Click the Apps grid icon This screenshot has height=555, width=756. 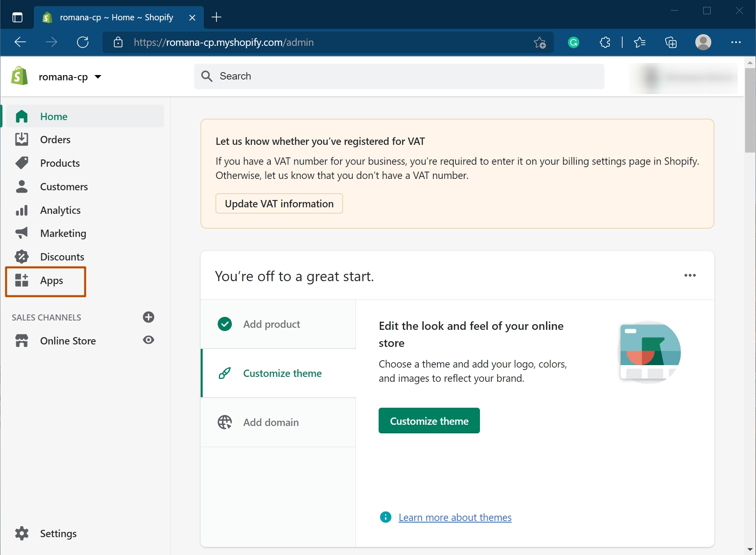pyautogui.click(x=21, y=280)
